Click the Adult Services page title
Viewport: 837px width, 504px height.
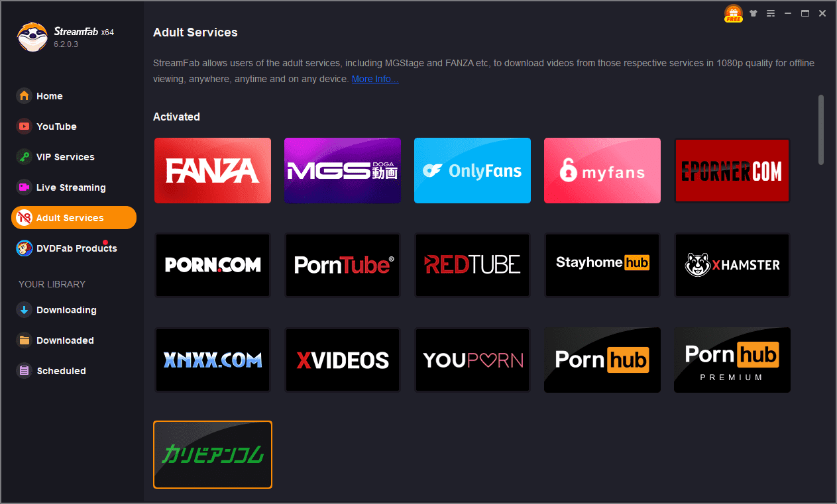pos(195,32)
